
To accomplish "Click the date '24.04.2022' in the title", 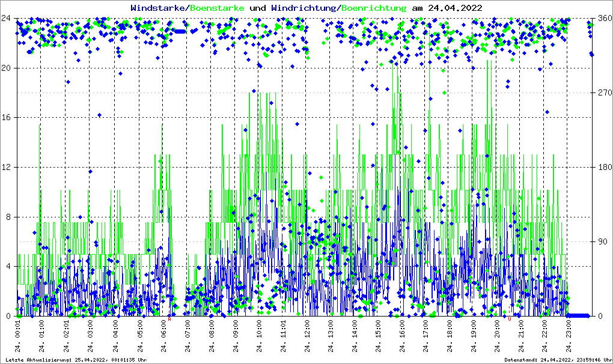I will 454,8.
